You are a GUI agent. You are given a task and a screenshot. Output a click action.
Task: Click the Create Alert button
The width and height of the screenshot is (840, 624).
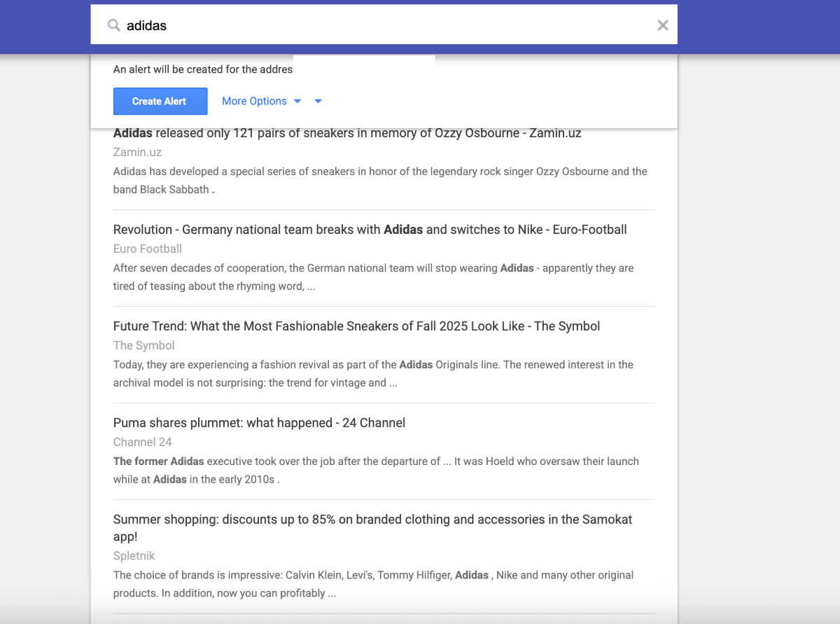[160, 101]
